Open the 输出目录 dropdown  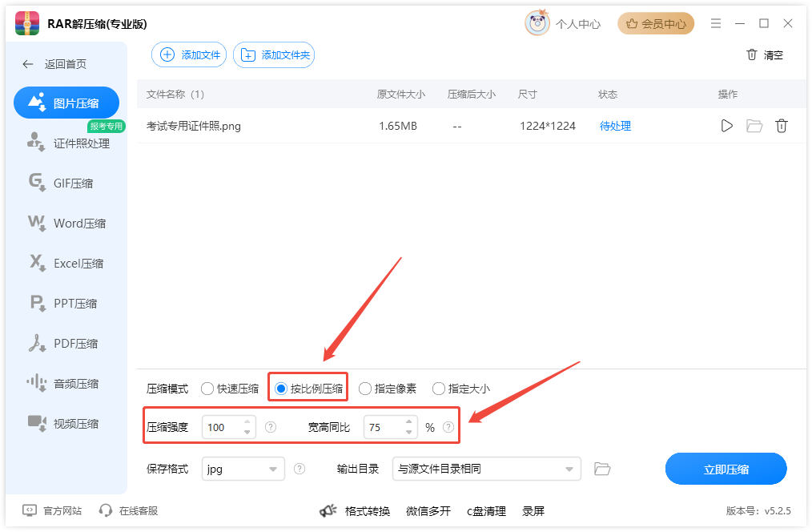point(486,469)
